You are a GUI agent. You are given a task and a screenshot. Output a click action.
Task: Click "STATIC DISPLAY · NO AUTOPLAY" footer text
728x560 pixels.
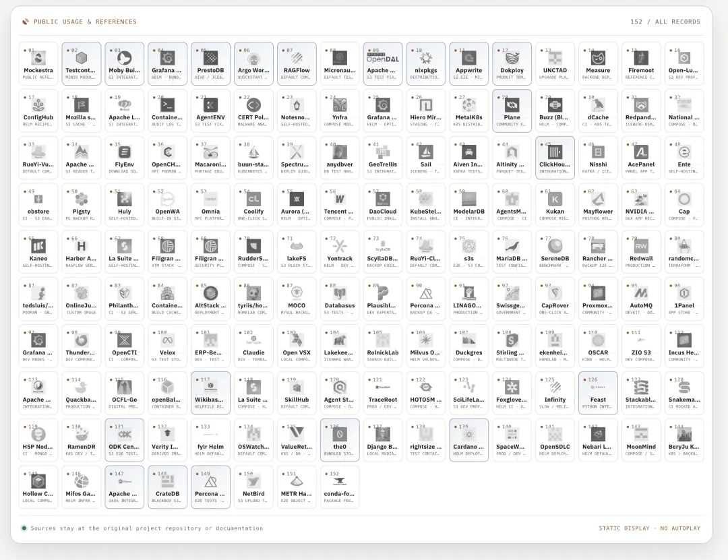coord(650,528)
